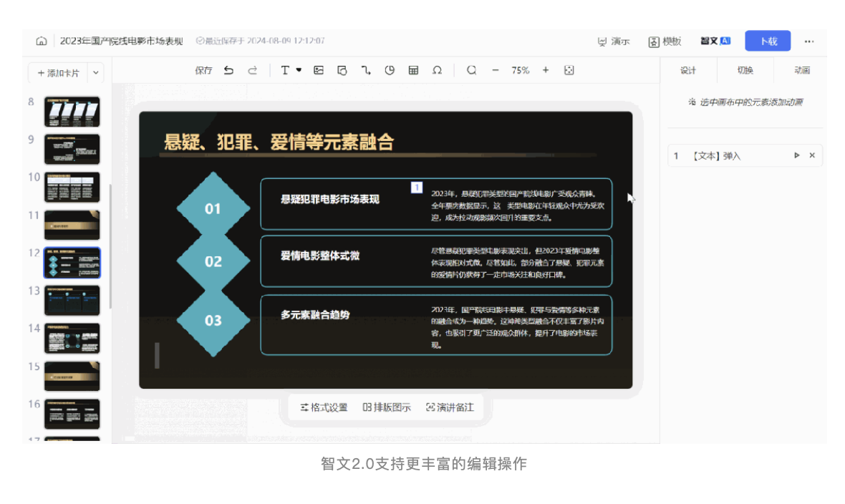This screenshot has width=845, height=504.
Task: Select the text insert T tool
Action: pos(285,70)
